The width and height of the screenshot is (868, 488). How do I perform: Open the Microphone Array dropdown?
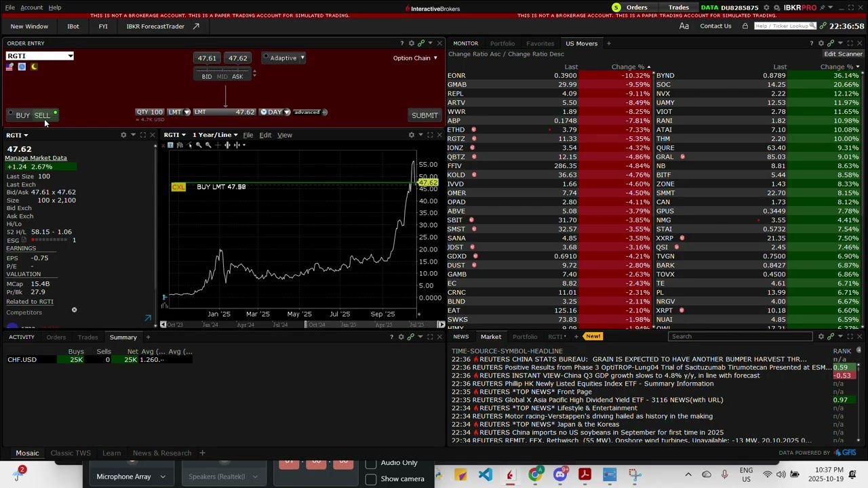click(x=131, y=476)
